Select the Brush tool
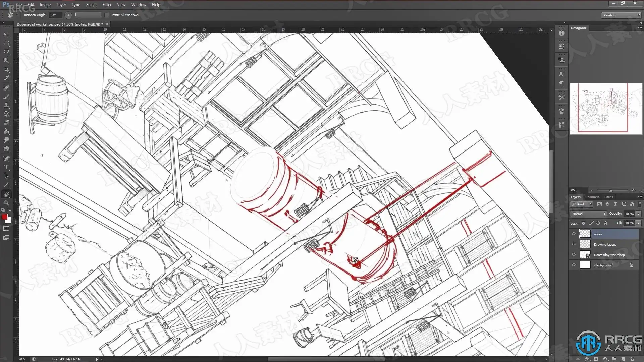The width and height of the screenshot is (644, 362). tap(6, 97)
